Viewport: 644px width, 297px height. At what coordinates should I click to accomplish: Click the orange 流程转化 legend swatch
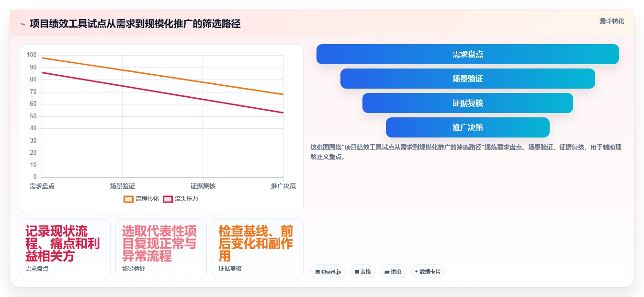click(128, 199)
